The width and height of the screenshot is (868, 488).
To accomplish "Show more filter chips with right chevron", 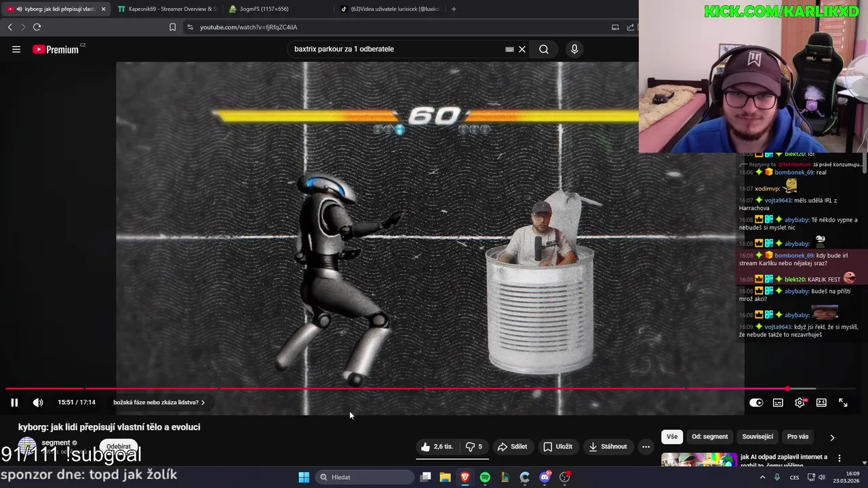I will (x=832, y=437).
